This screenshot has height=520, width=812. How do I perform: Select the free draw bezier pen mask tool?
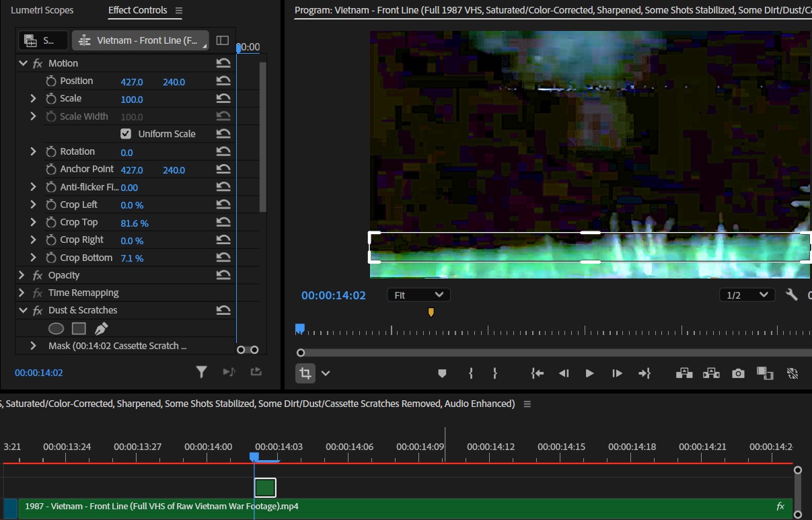[101, 329]
